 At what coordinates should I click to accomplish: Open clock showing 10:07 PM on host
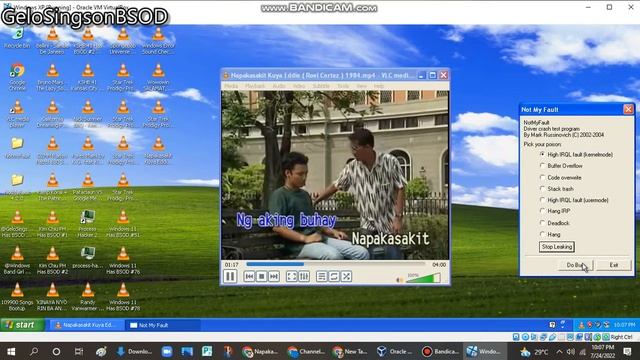point(602,351)
